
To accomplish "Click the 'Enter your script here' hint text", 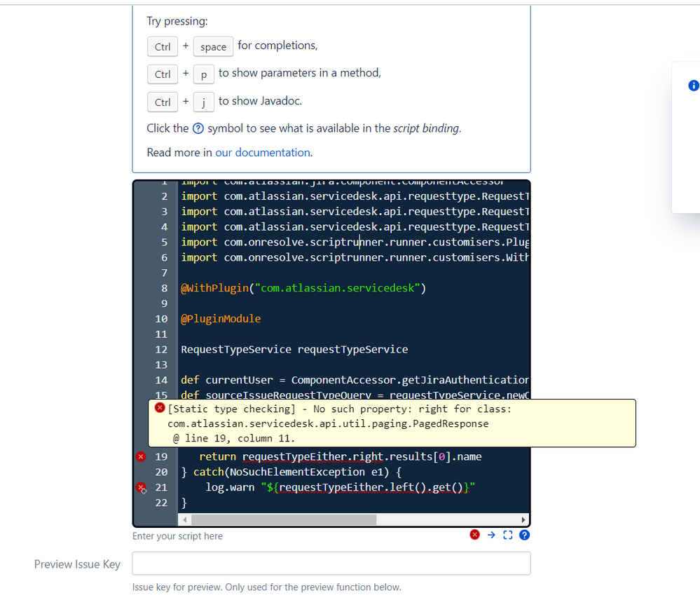I will 177,536.
